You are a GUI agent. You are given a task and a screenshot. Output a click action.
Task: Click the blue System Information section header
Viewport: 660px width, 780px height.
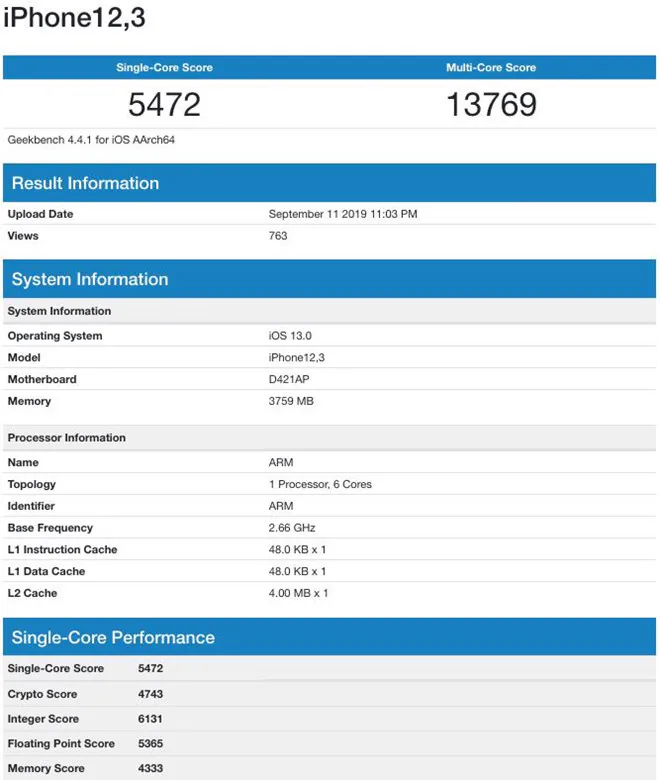329,279
